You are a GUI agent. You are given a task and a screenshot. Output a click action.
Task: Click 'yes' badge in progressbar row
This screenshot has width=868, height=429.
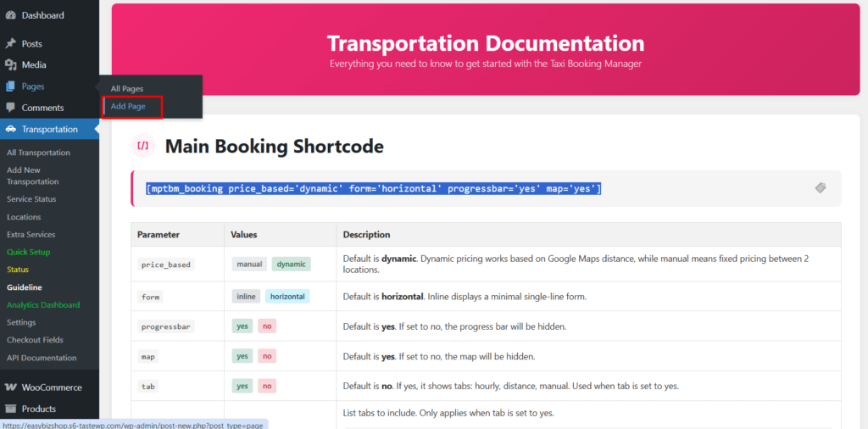point(242,326)
